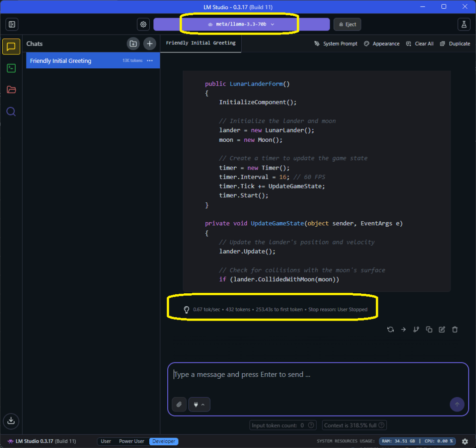Switch to Friendly Initial Greeting tab

[x=201, y=43]
